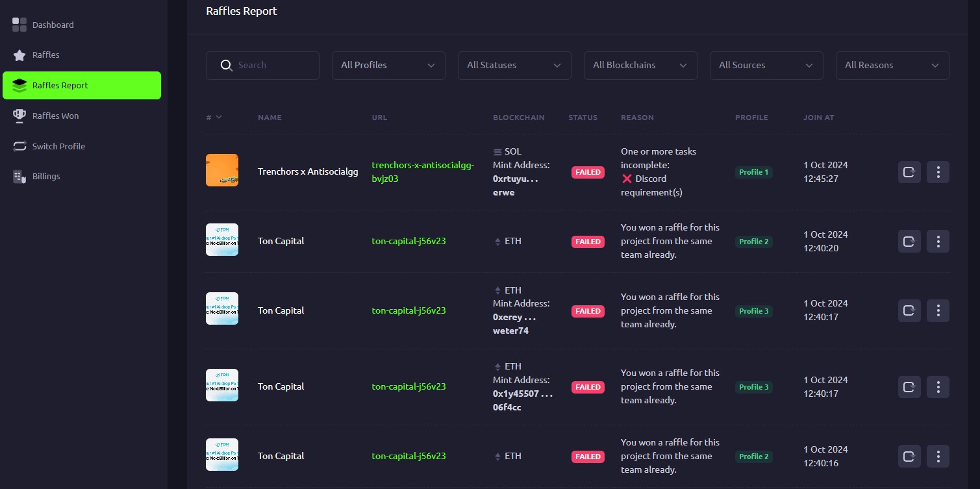Screen dimensions: 980x489
Task: Open the All Statuses filter dropdown
Action: (x=514, y=66)
